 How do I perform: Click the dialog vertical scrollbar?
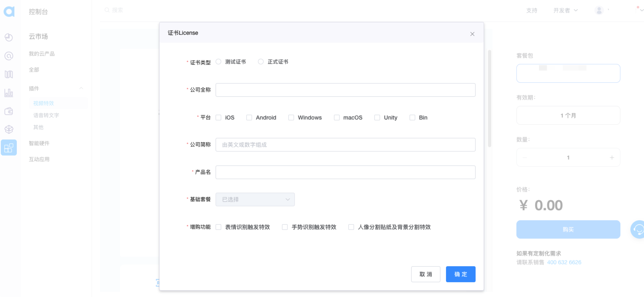[x=490, y=99]
